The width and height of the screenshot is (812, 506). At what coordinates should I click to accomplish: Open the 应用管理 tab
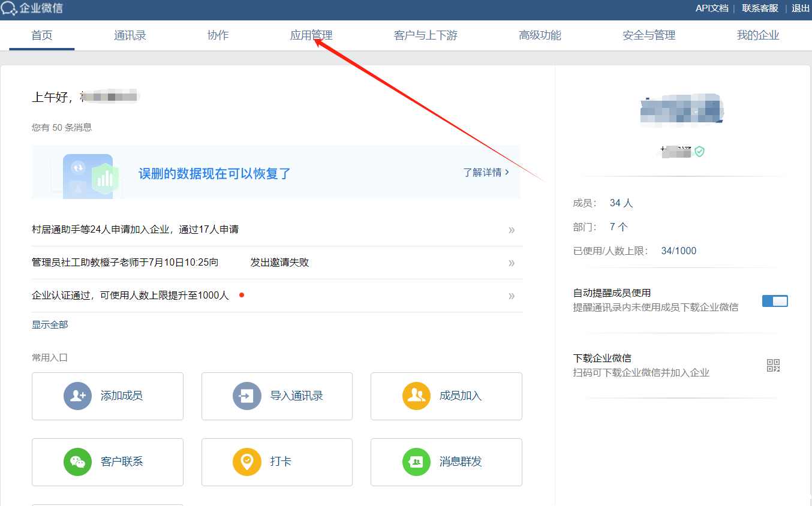click(311, 35)
